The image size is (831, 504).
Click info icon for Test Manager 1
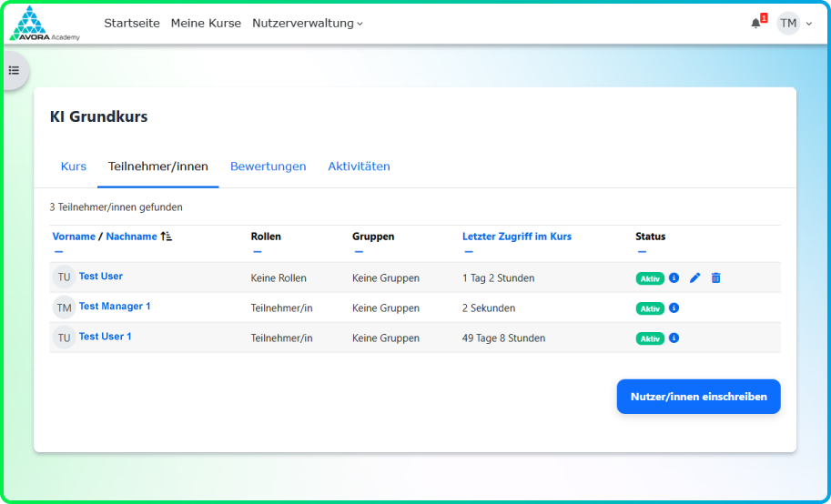674,307
